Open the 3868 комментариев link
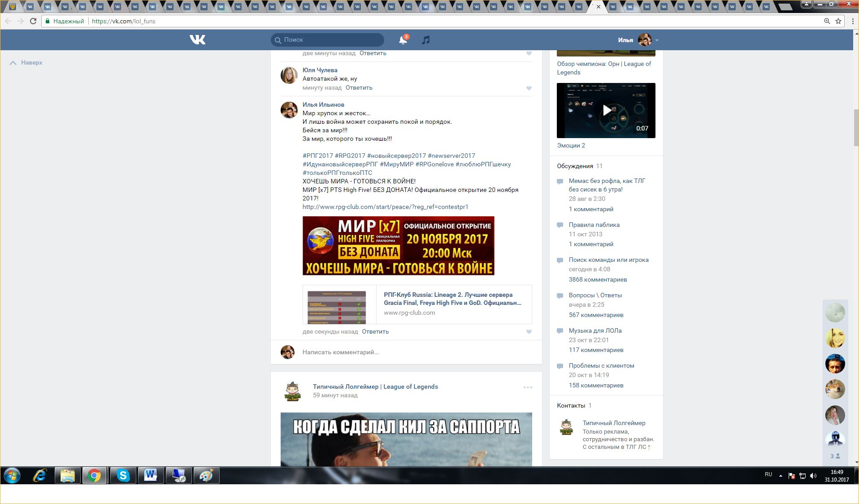859x504 pixels. [598, 280]
